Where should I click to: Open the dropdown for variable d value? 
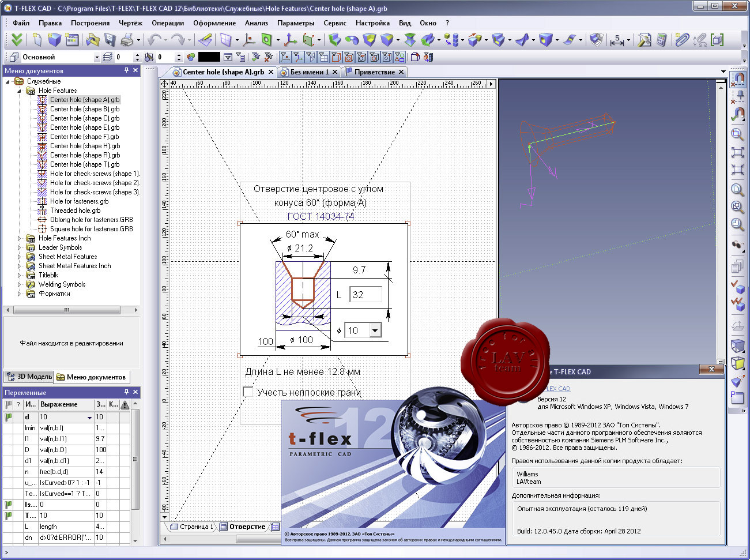[x=89, y=417]
